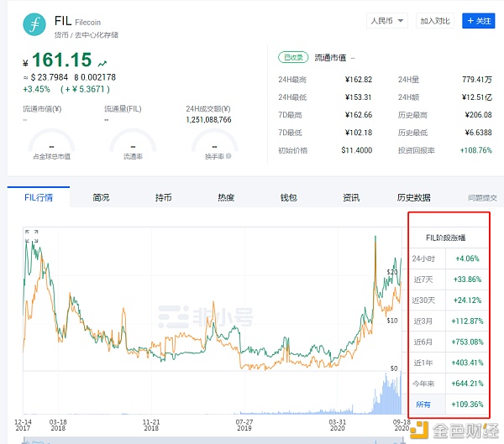The width and height of the screenshot is (504, 444).
Task: Select the 近30天 period row
Action: click(x=449, y=300)
